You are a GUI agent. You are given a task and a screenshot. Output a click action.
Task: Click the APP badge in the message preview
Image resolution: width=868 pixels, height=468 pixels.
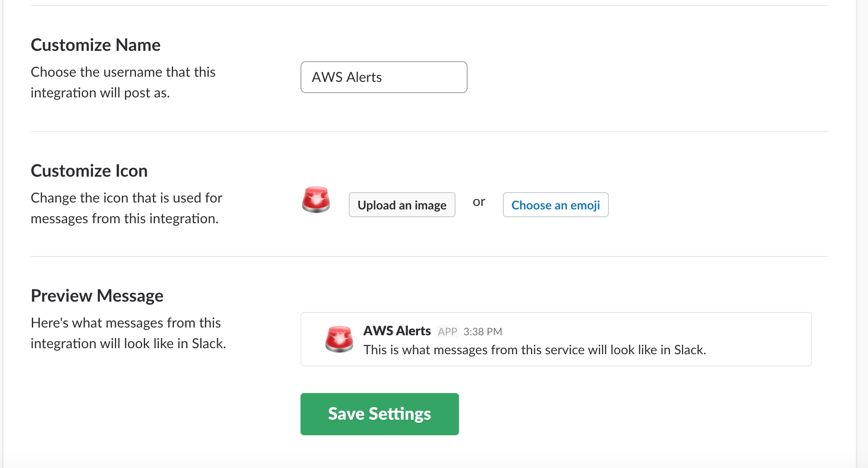[x=447, y=331]
